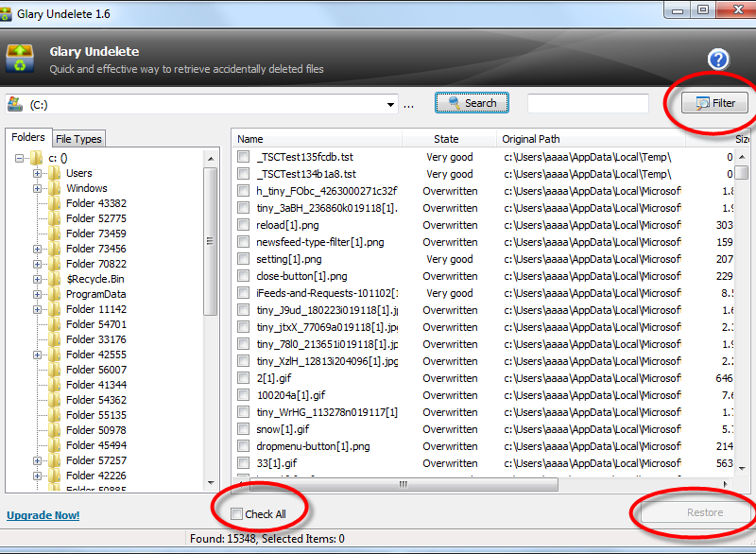Click the $Recycle.Bin folder icon
The width and height of the screenshot is (756, 554).
[x=55, y=279]
